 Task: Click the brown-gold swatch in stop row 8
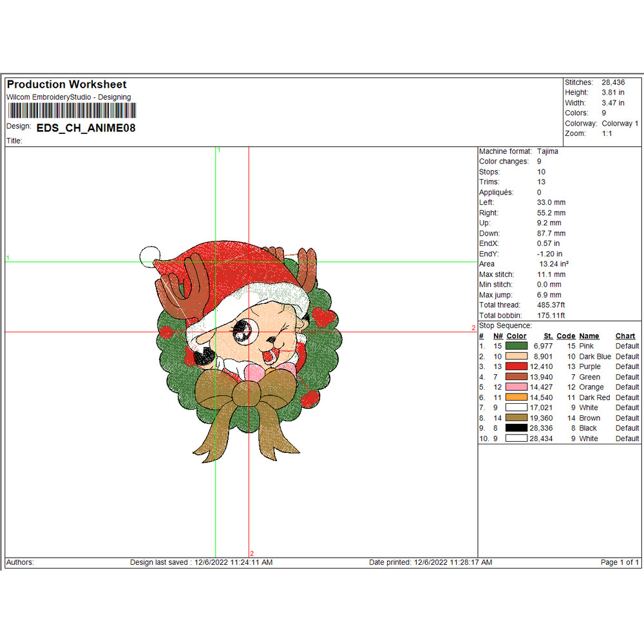[516, 418]
